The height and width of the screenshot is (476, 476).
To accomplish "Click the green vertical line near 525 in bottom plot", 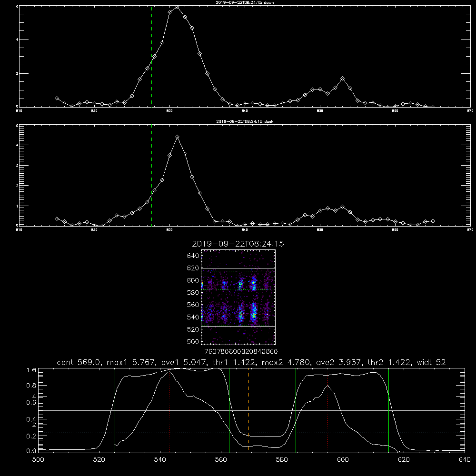I will pyautogui.click(x=115, y=410).
